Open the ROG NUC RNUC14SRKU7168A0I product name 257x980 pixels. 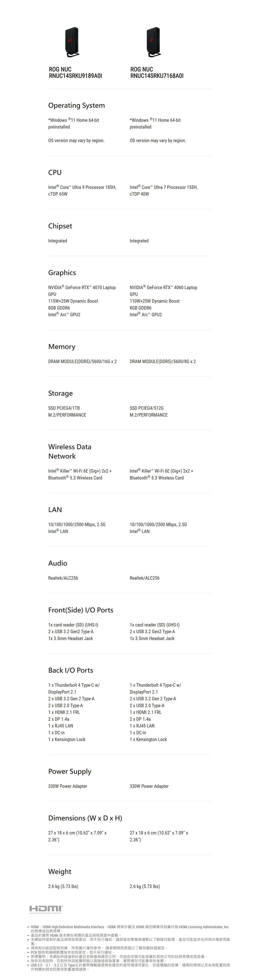coord(157,73)
